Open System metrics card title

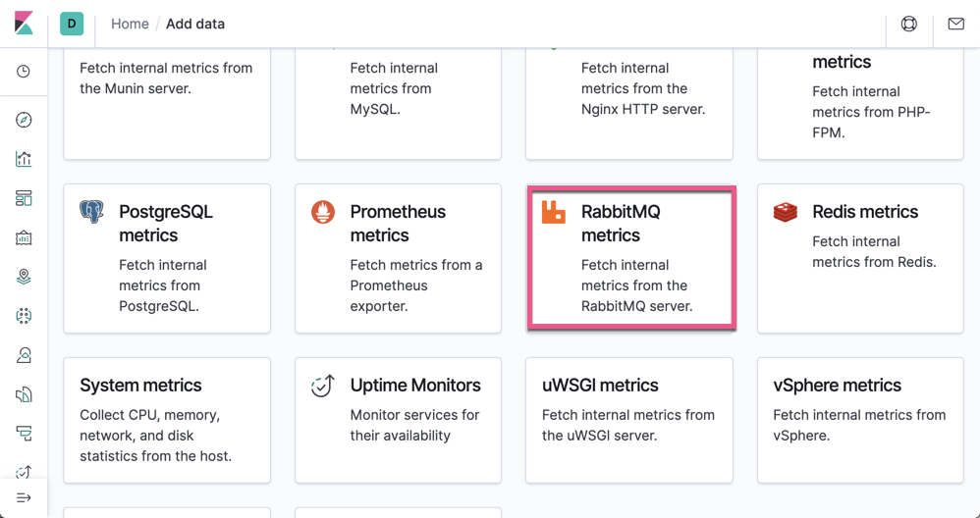tap(140, 386)
